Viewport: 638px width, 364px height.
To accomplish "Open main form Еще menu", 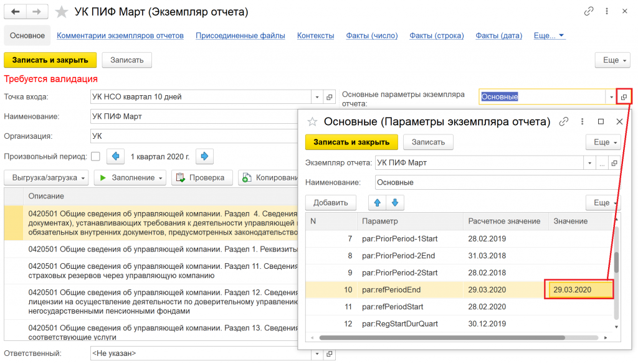I will coord(613,60).
